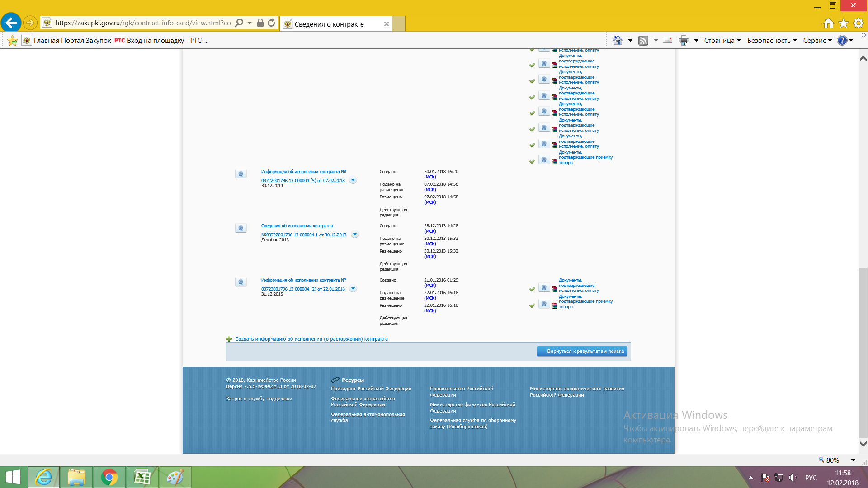This screenshot has height=488, width=868.
Task: Click the printer icon in the command bar
Action: point(684,41)
